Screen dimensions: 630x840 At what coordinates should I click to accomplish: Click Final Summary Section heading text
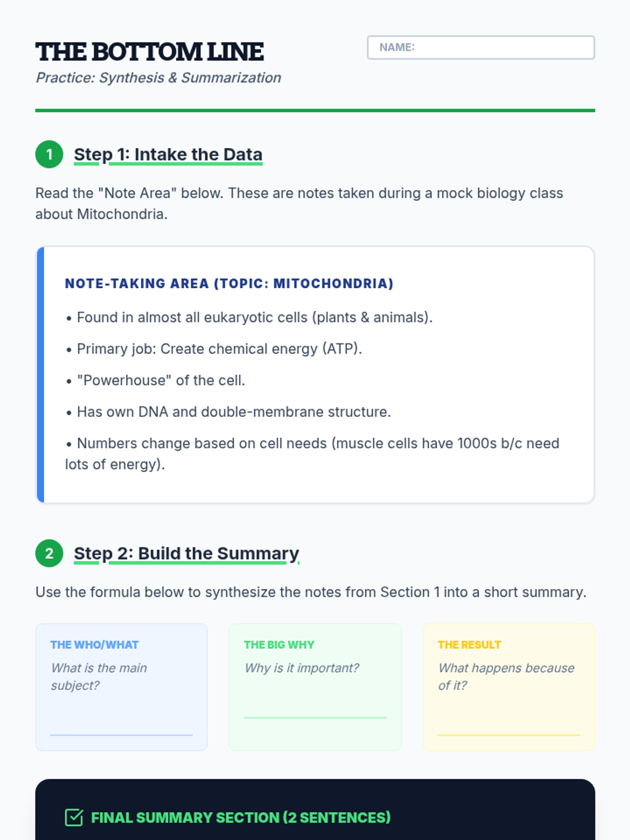click(241, 817)
